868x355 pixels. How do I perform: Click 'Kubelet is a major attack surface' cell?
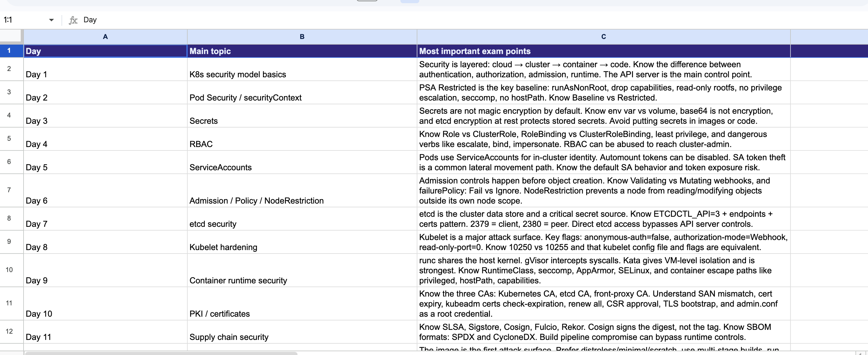pyautogui.click(x=603, y=242)
